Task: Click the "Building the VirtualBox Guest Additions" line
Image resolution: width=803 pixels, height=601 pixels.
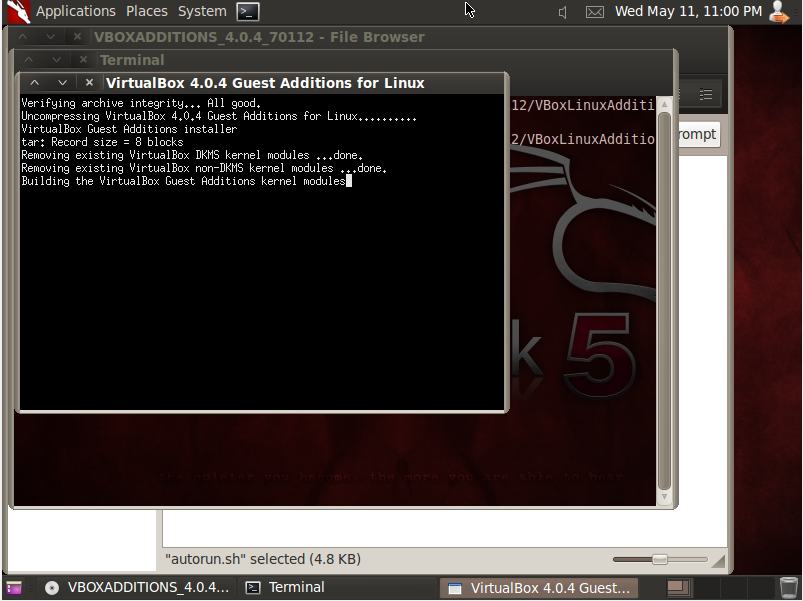Action: pyautogui.click(x=184, y=181)
